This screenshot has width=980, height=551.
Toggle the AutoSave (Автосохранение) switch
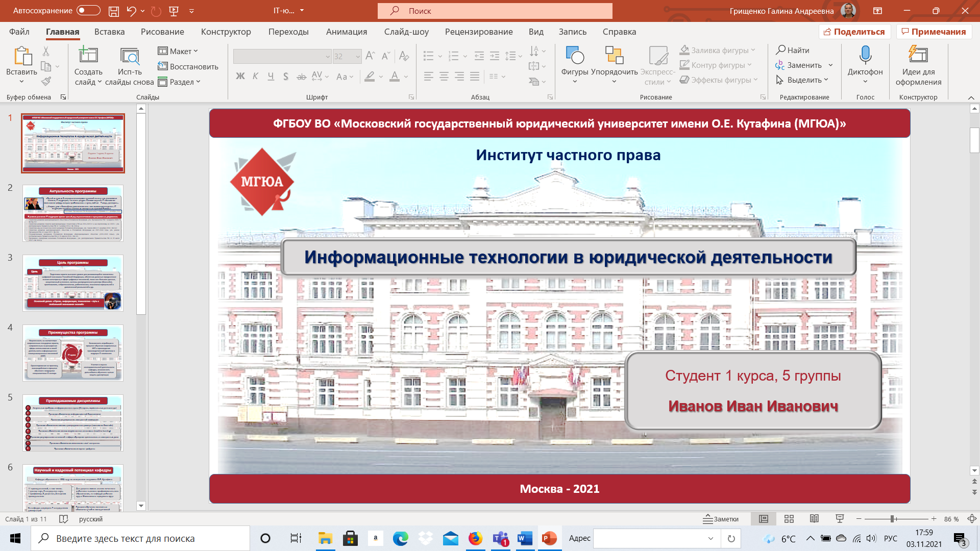[88, 11]
